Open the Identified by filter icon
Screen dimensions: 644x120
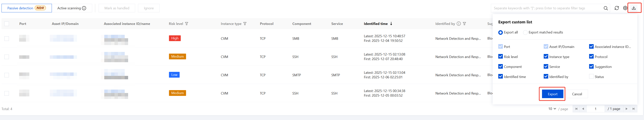point(464,24)
